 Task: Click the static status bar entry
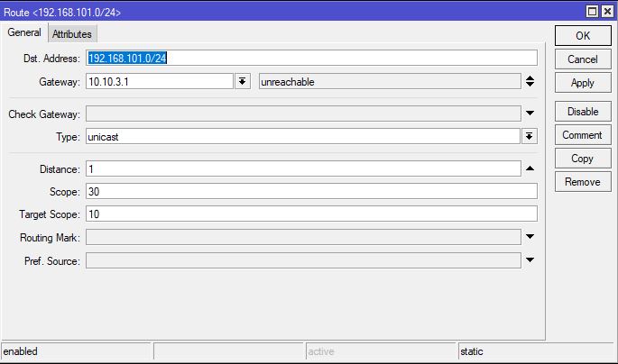click(537, 351)
